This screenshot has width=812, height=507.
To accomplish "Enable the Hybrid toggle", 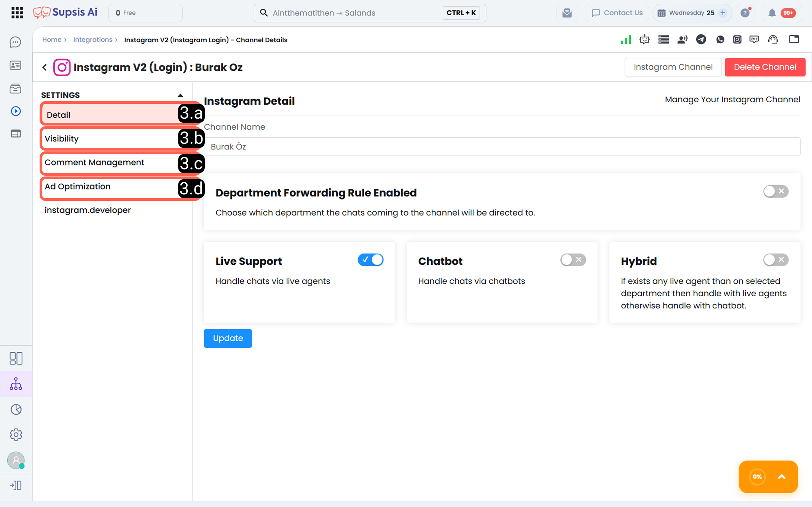I will [x=775, y=260].
